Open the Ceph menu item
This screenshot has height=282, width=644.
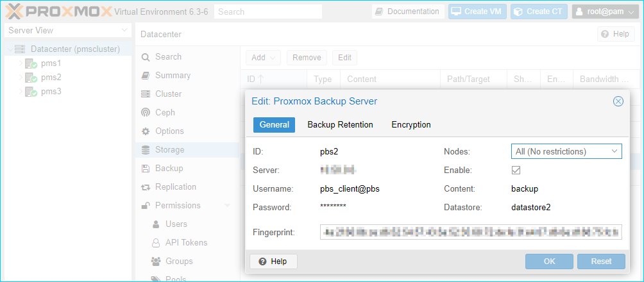[x=187, y=112]
